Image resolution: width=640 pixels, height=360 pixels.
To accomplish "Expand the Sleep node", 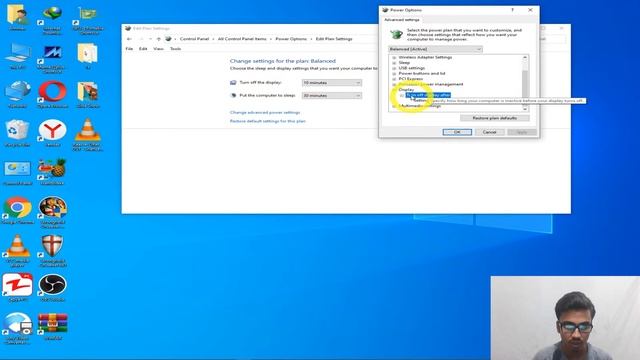I will pos(394,63).
